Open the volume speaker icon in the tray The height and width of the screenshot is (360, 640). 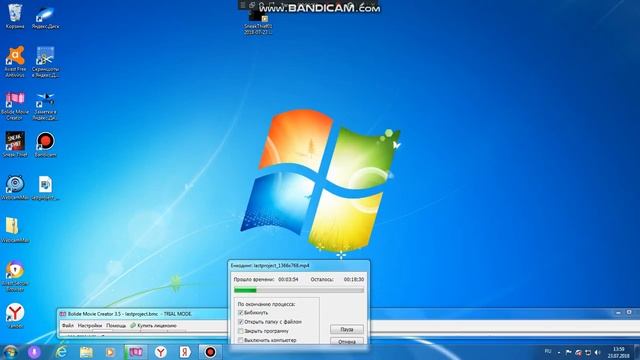pos(598,352)
